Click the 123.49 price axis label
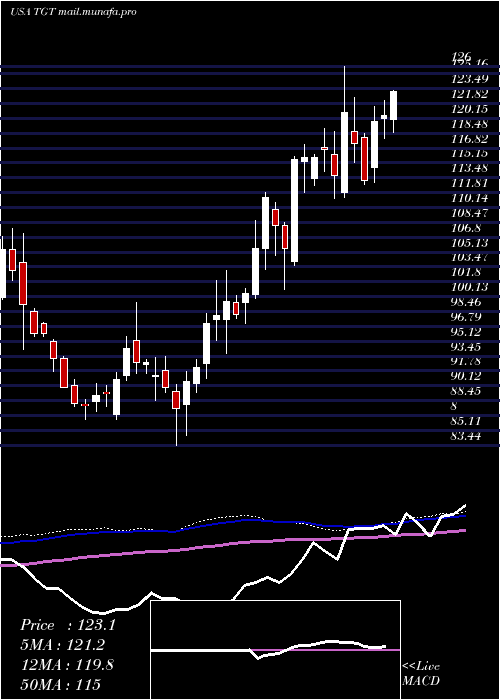 (469, 80)
